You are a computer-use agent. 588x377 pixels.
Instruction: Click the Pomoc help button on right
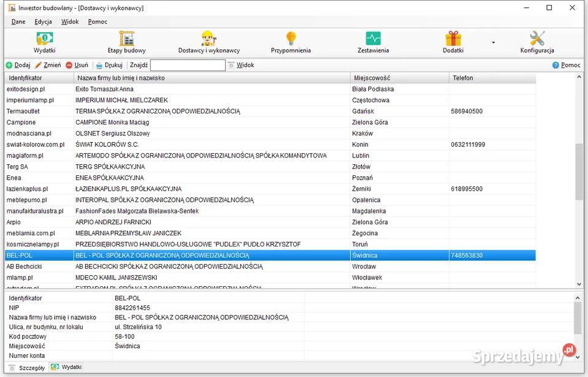point(566,65)
